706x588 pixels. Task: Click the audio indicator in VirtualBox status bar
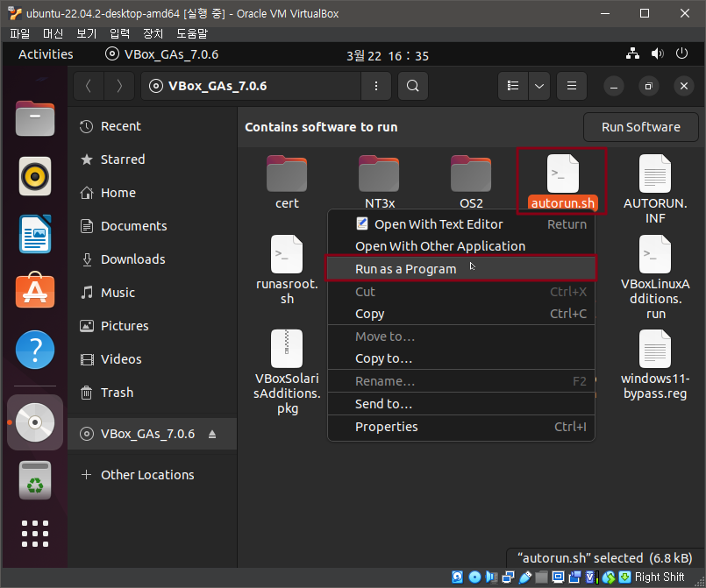[x=491, y=577]
